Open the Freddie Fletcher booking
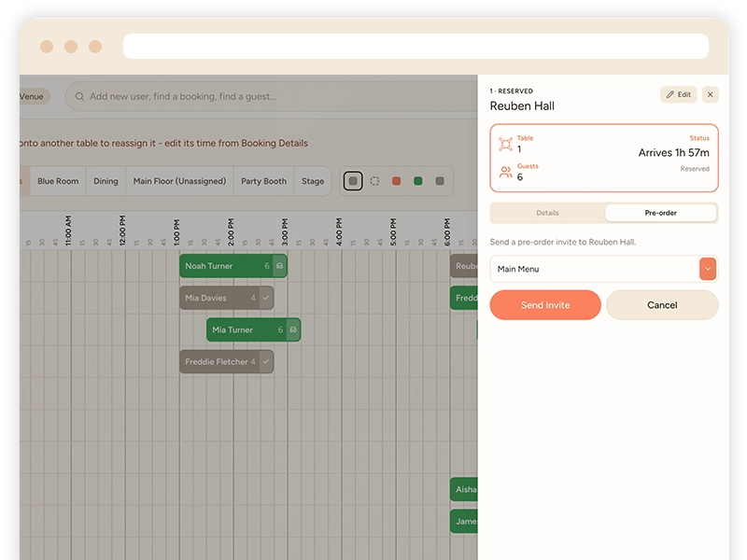 [x=226, y=361]
